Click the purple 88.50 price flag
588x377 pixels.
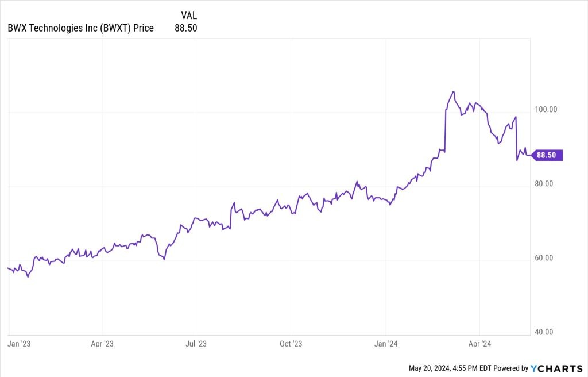[x=548, y=155]
